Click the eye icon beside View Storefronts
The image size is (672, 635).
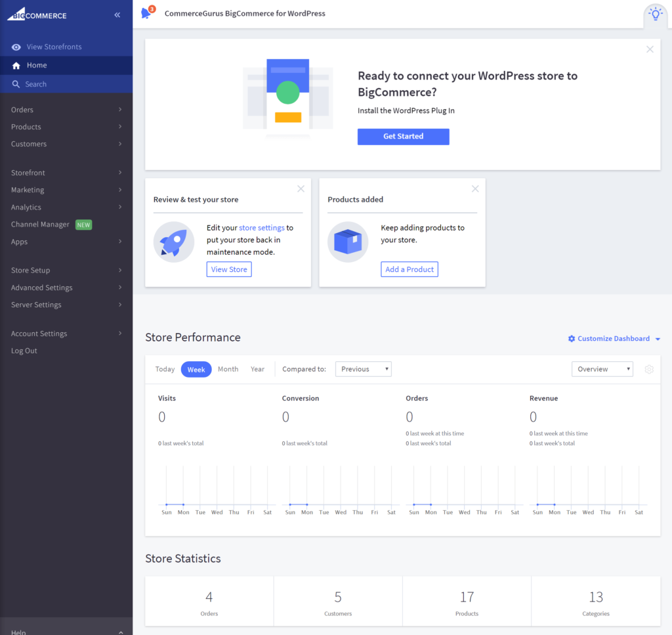(16, 47)
